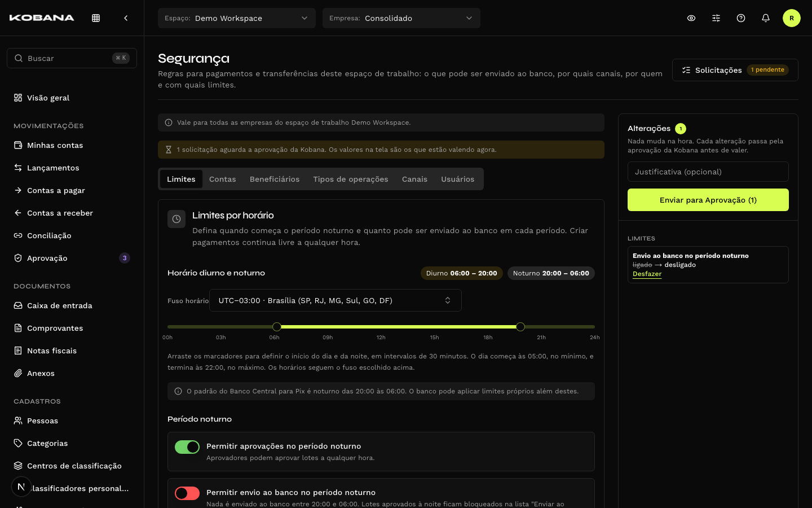The width and height of the screenshot is (812, 508).
Task: Open Solicitações with 1 pendente
Action: coord(735,70)
